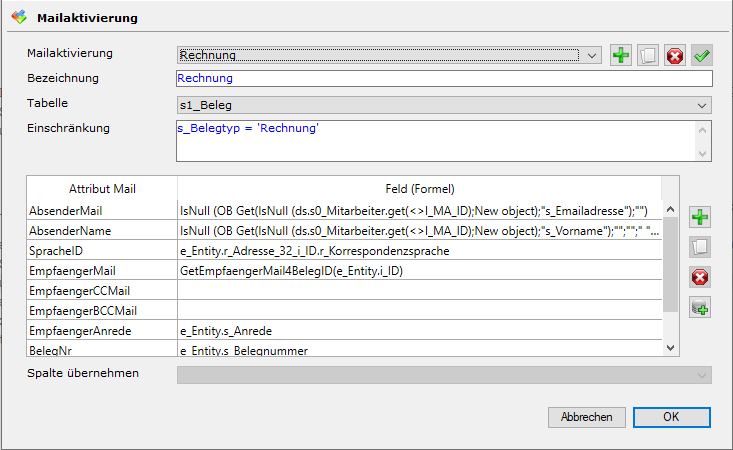Expand the Tabelle s1_Beleg dropdown

(702, 105)
